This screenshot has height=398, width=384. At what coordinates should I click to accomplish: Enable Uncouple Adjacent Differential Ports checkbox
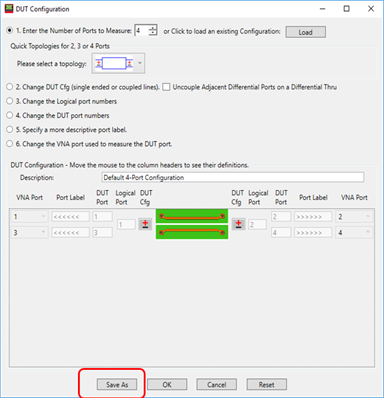pos(166,87)
